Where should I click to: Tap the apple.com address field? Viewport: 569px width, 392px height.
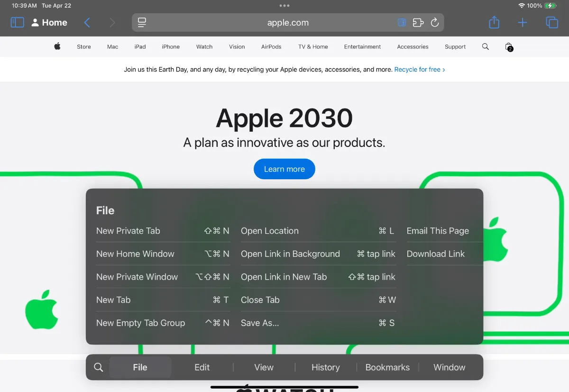[288, 22]
